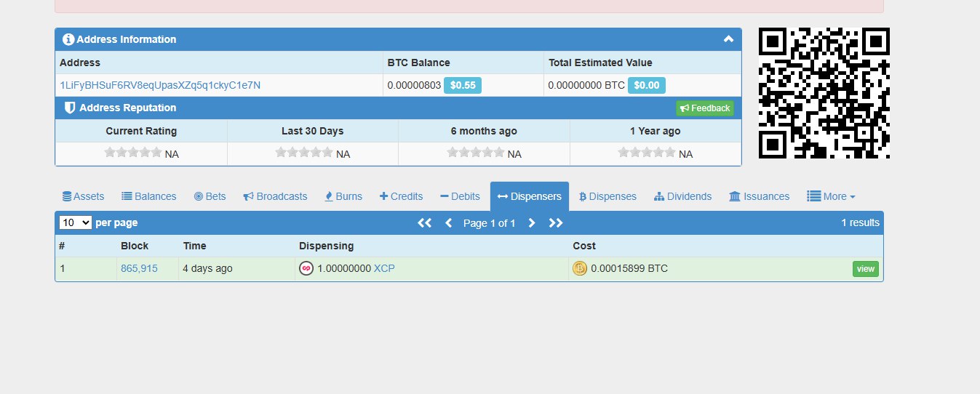Expand the More tab dropdown
Image resolution: width=980 pixels, height=394 pixels.
coord(831,196)
